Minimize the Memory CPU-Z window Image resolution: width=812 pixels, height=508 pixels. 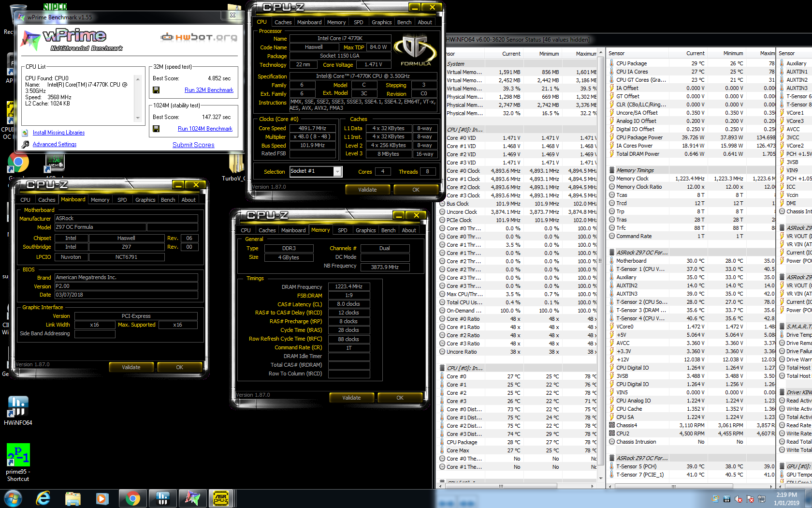click(x=399, y=215)
